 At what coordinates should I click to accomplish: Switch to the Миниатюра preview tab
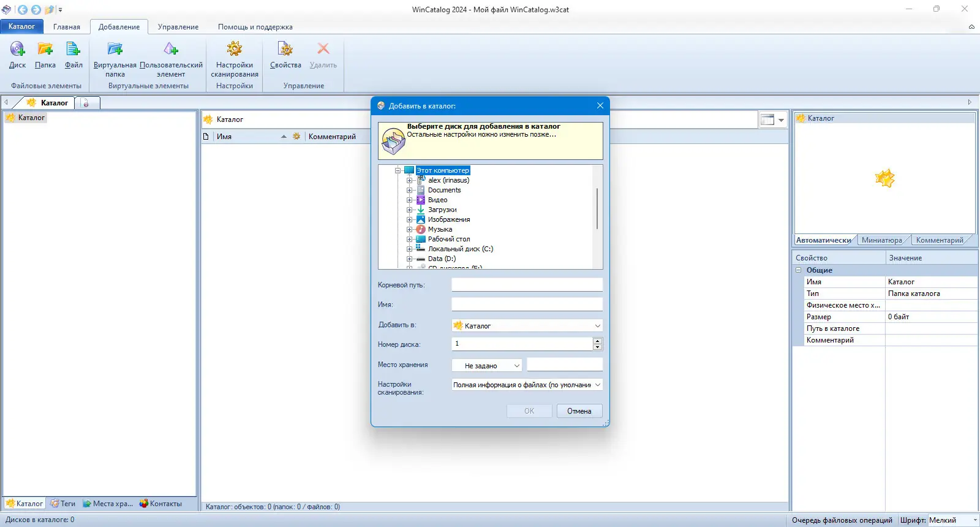tap(882, 240)
